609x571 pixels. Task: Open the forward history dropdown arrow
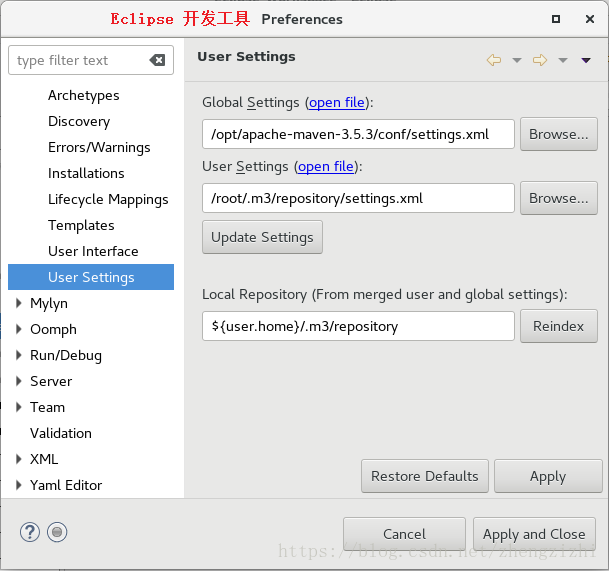click(563, 60)
